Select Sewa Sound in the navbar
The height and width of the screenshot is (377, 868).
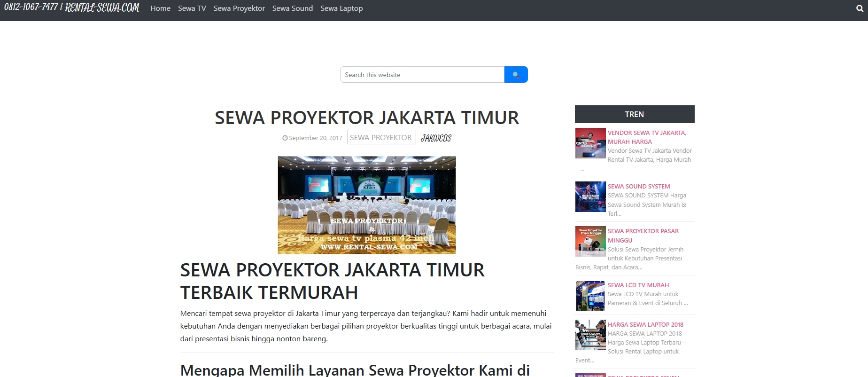[293, 8]
